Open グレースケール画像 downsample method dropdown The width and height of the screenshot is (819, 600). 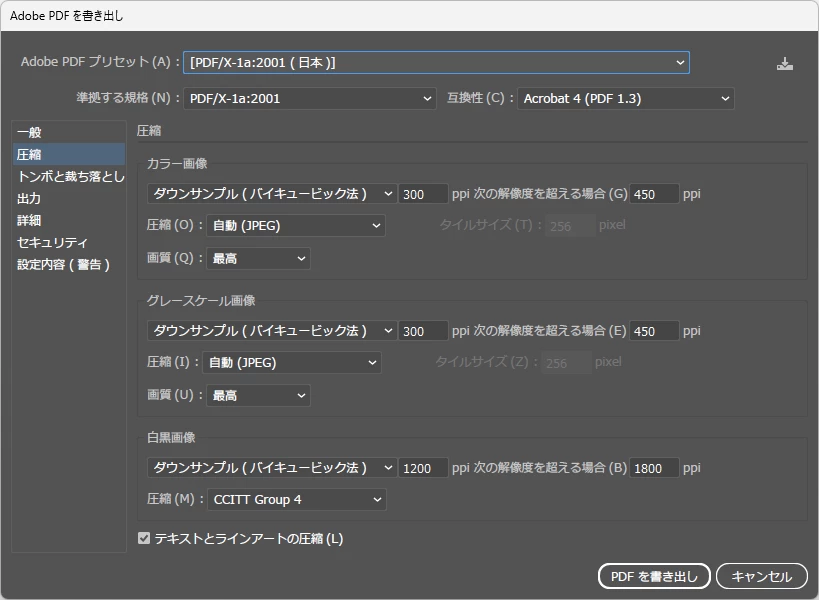(x=272, y=331)
